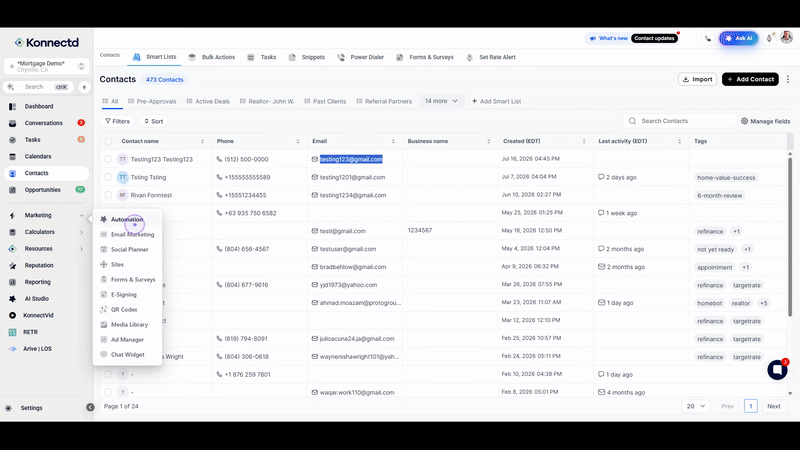Call the (512) 500-0000 phone number
800x450 pixels.
pos(246,159)
